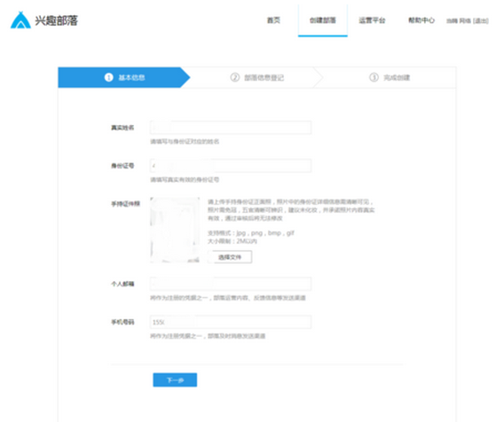Image resolution: width=504 pixels, height=422 pixels.
Task: Focus the 真实姓名 input field
Action: point(231,128)
